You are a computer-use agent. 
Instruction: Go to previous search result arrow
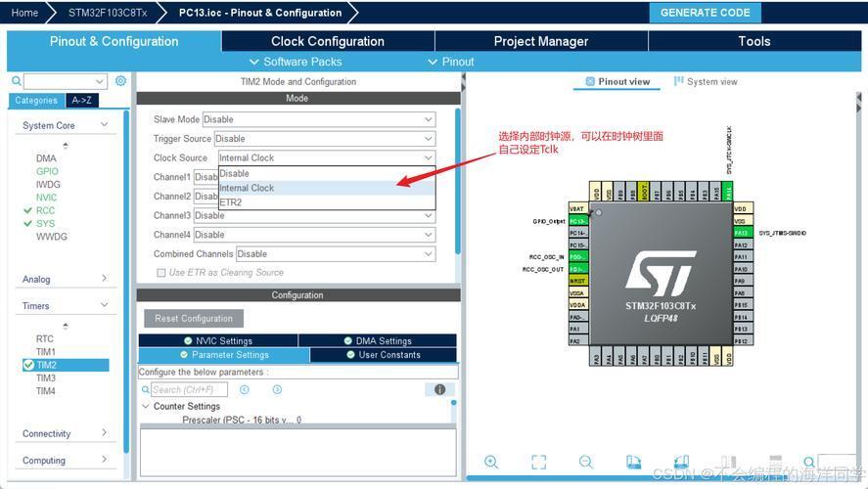tap(244, 389)
